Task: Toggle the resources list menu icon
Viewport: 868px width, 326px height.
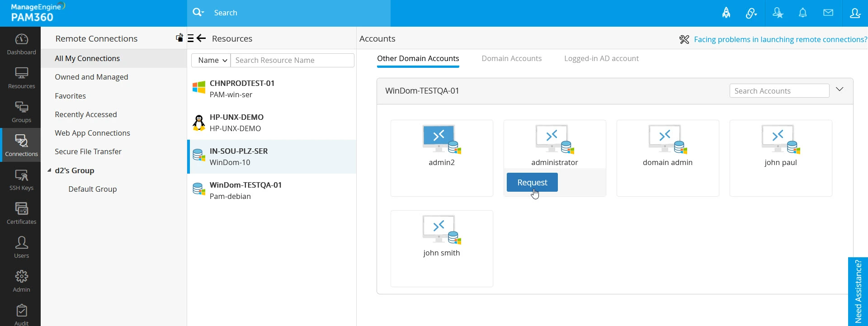Action: click(191, 38)
